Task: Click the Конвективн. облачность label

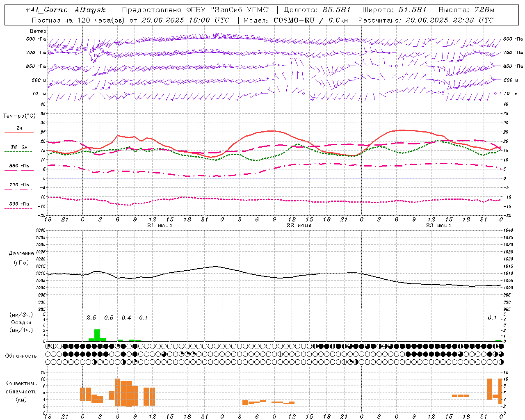Action: pos(21,388)
